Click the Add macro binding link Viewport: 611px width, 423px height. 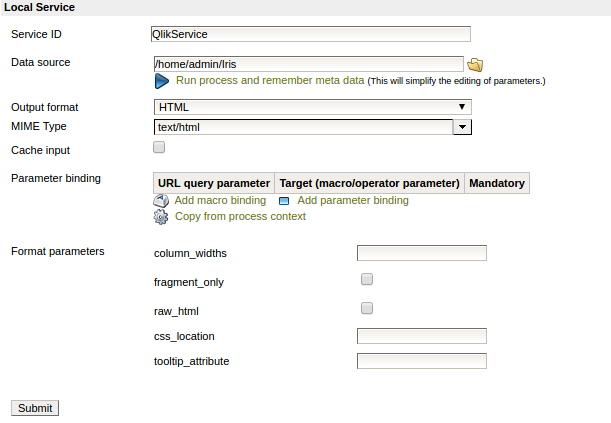tap(220, 200)
